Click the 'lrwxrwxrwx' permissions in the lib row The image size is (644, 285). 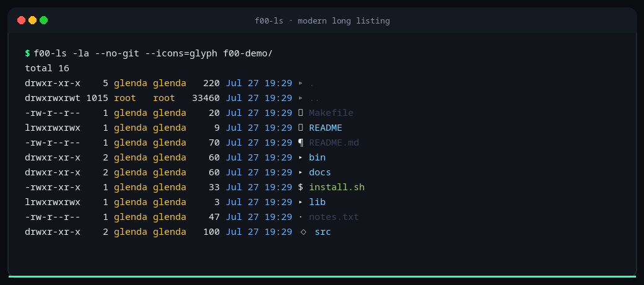(53, 202)
